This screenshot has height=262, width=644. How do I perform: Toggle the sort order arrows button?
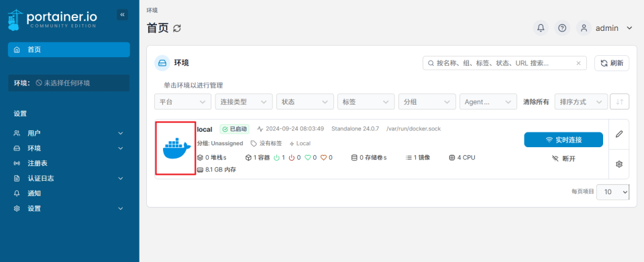619,101
